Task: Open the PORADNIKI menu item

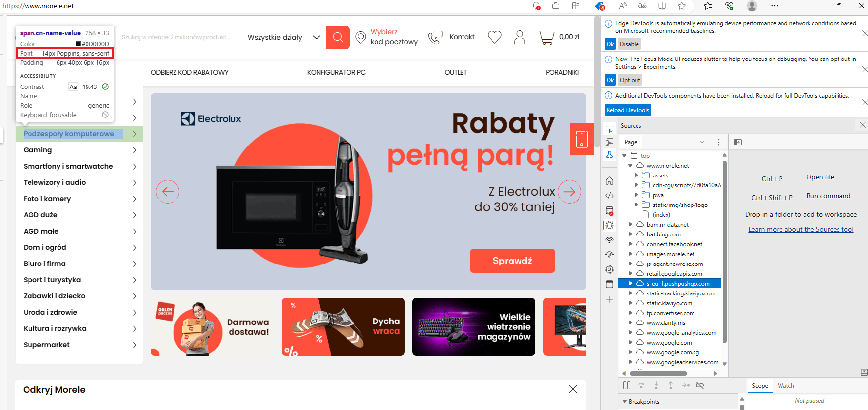Action: pyautogui.click(x=562, y=72)
